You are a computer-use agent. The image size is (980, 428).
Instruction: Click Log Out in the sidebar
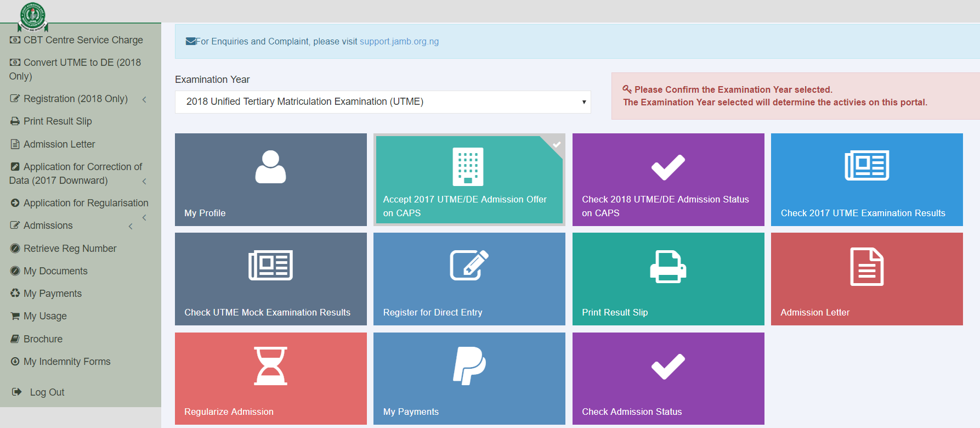tap(47, 392)
